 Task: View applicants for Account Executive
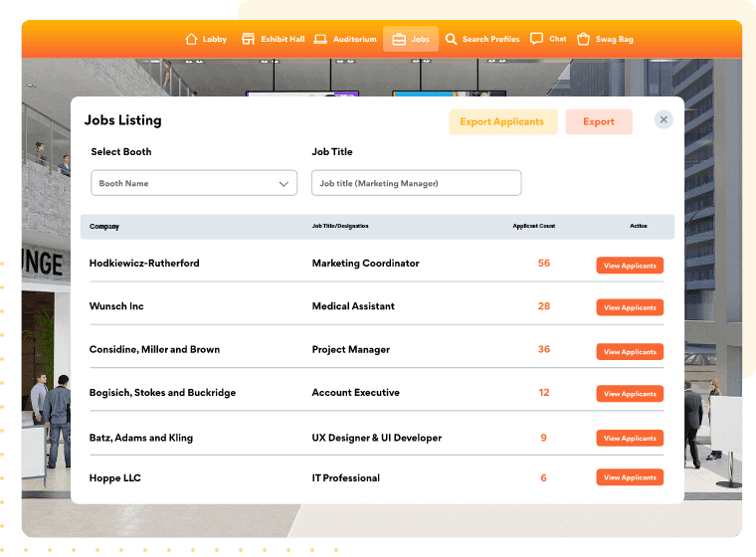(x=630, y=394)
